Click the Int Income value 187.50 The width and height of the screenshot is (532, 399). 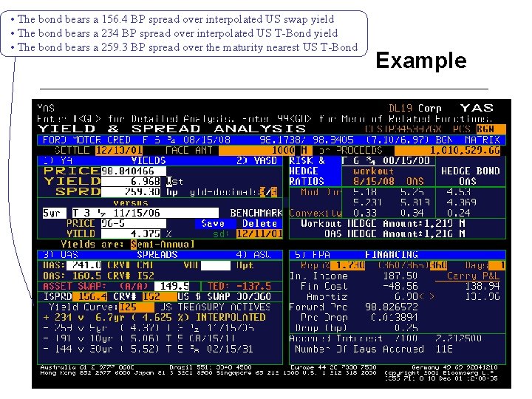(400, 276)
